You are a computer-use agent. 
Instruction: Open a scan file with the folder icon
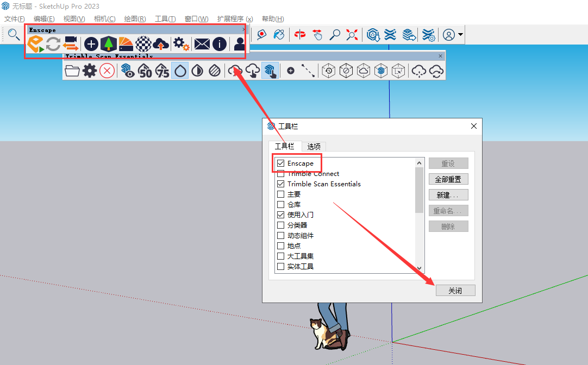click(72, 70)
